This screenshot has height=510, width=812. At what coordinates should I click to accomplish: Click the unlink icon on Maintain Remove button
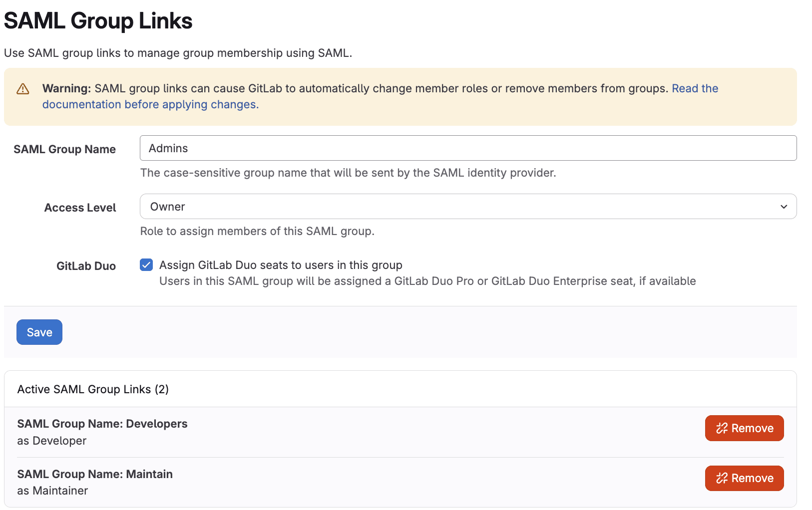(721, 478)
